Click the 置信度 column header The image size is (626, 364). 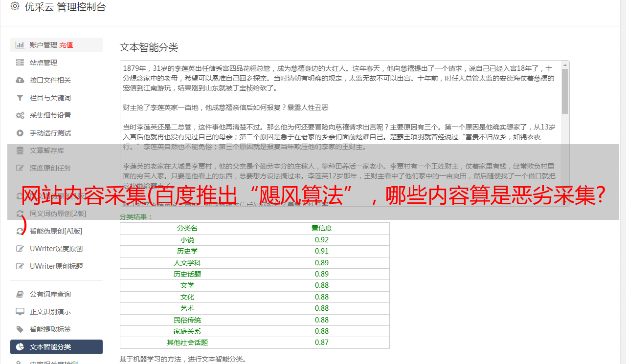322,228
